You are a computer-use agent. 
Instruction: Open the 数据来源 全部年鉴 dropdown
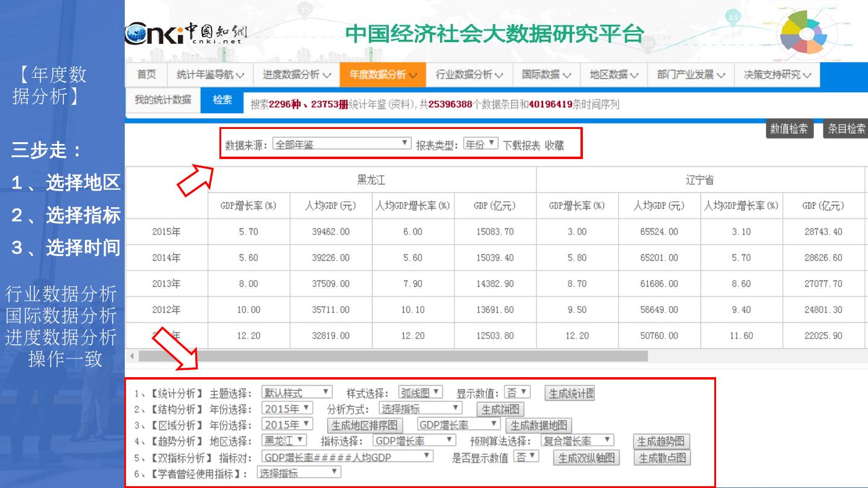click(342, 144)
